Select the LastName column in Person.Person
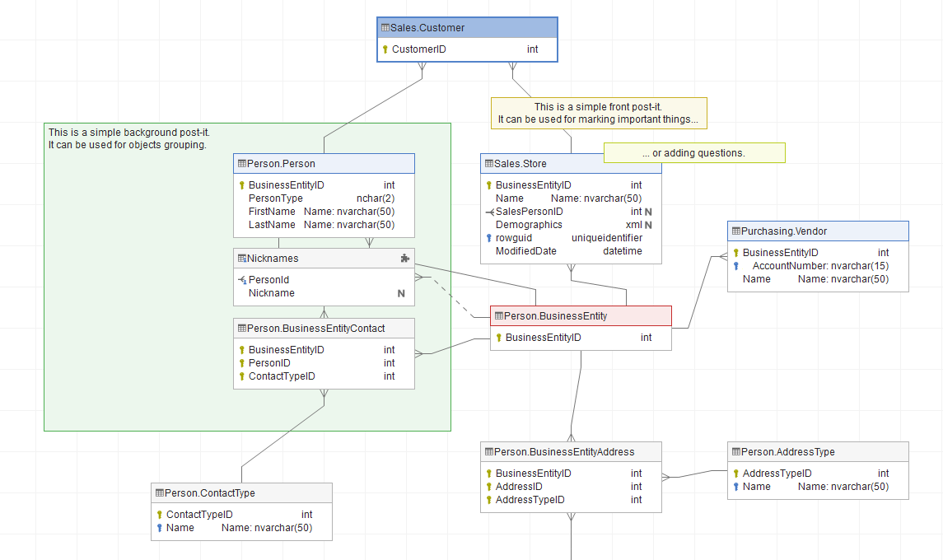This screenshot has height=560, width=943. pyautogui.click(x=272, y=225)
